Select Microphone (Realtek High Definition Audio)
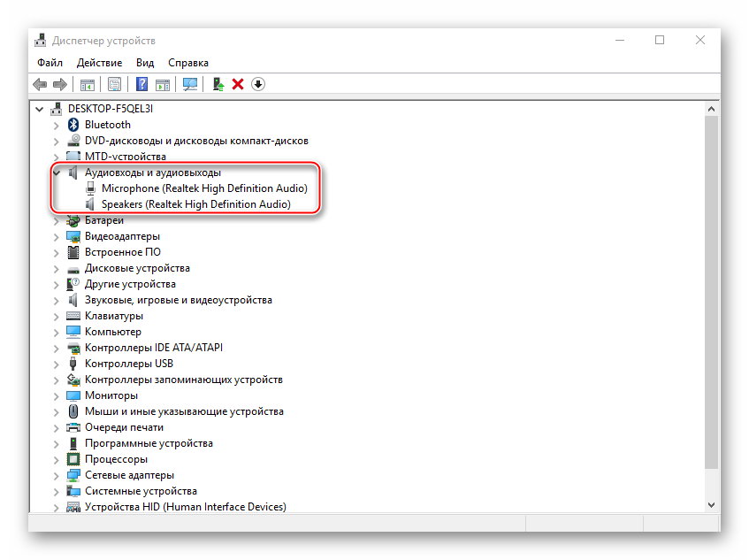Screen dimensions: 749x560 pyautogui.click(x=204, y=188)
